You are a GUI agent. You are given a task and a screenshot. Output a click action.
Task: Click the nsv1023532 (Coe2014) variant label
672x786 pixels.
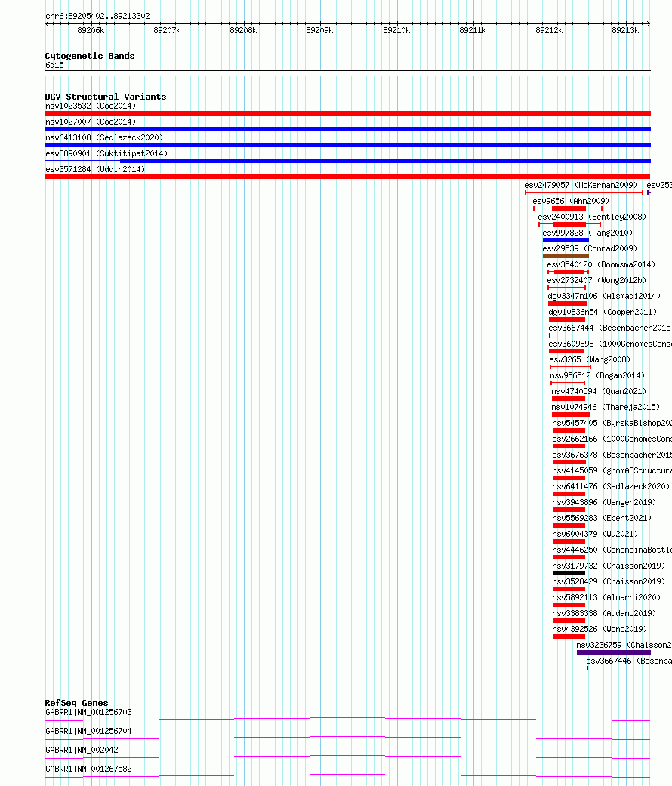click(x=91, y=106)
